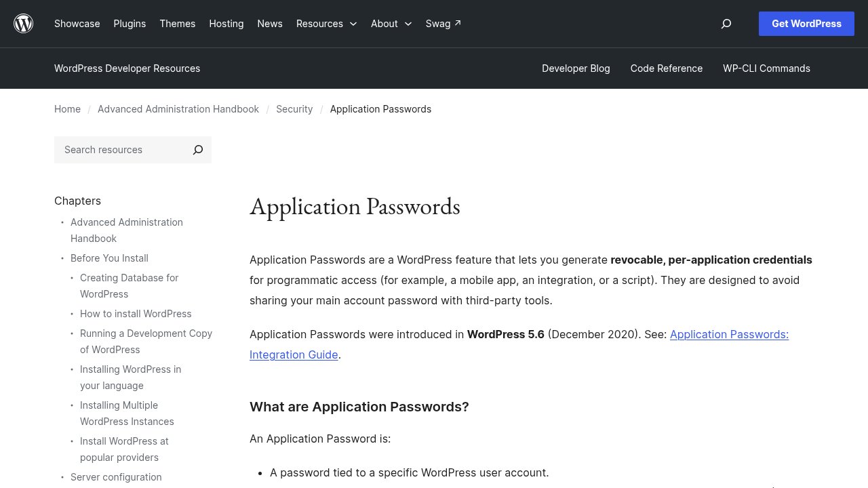Open Installing Multiple WordPress Instances chapter
The image size is (868, 488).
(127, 413)
